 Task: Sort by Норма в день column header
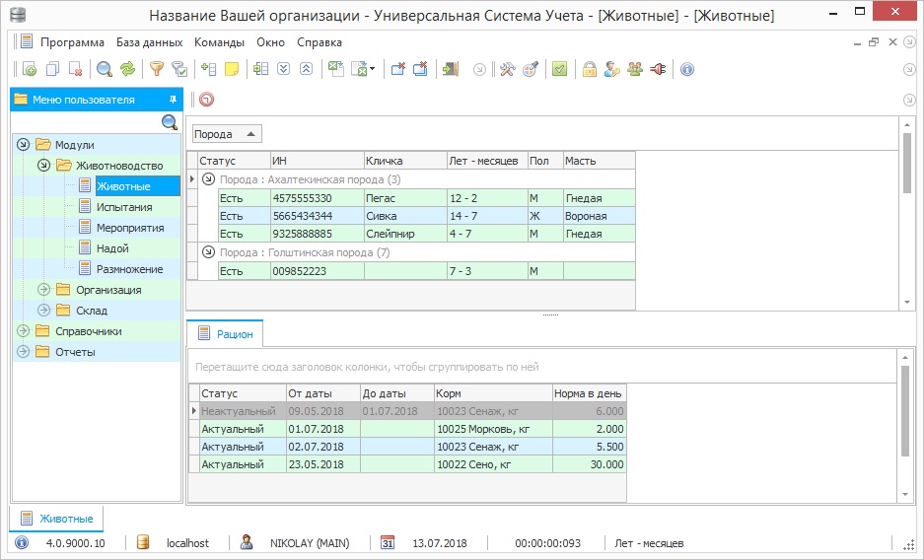pyautogui.click(x=589, y=393)
